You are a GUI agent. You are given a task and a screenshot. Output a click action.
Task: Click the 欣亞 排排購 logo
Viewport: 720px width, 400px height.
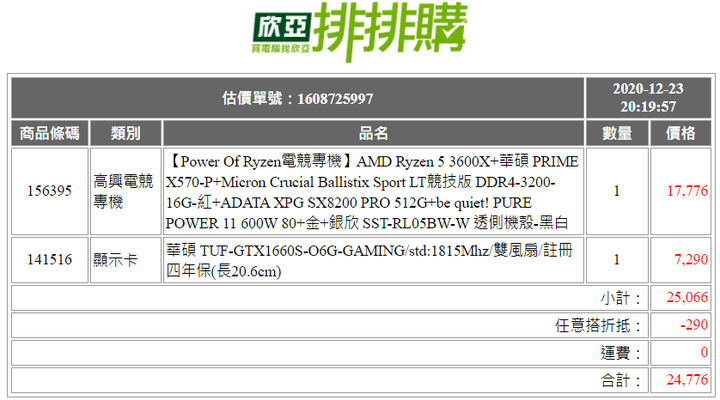pos(360,31)
